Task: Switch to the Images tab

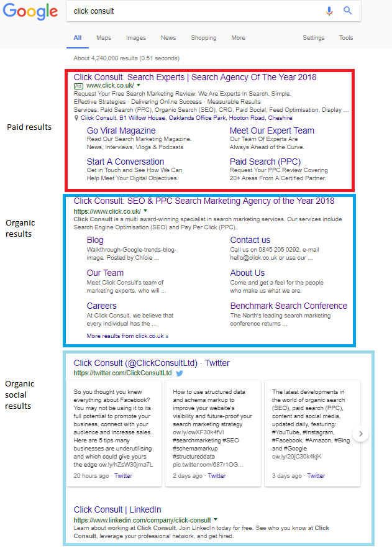Action: pyautogui.click(x=136, y=38)
